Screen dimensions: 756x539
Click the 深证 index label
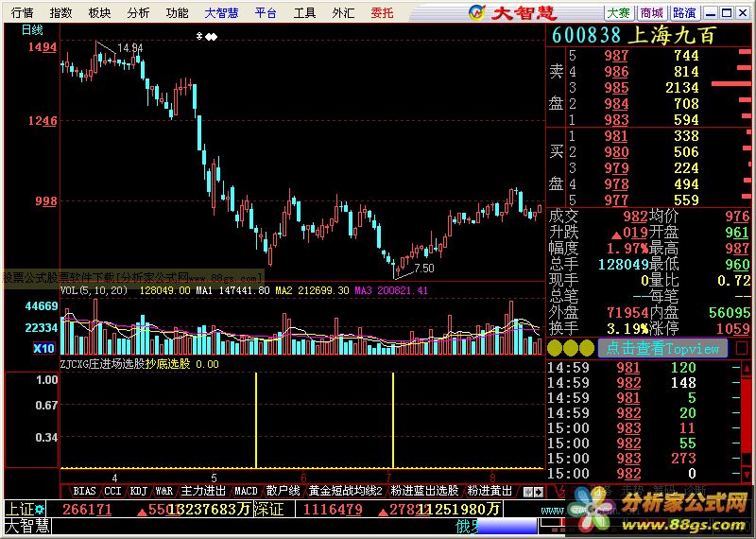tap(267, 509)
